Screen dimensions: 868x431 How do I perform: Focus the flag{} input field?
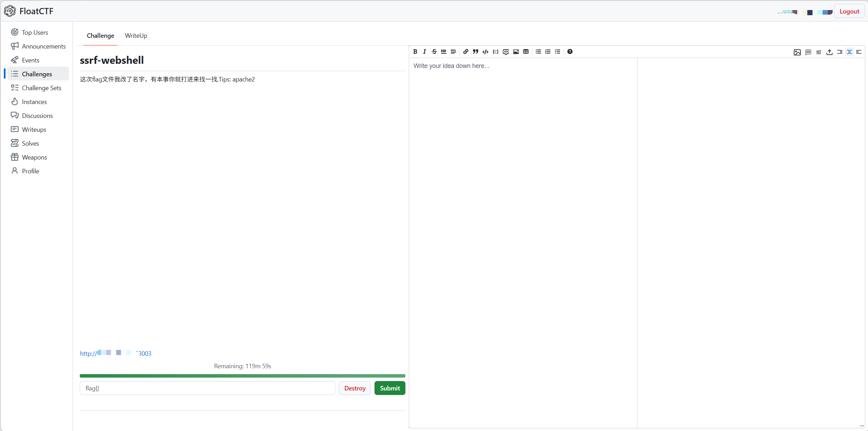tap(207, 388)
